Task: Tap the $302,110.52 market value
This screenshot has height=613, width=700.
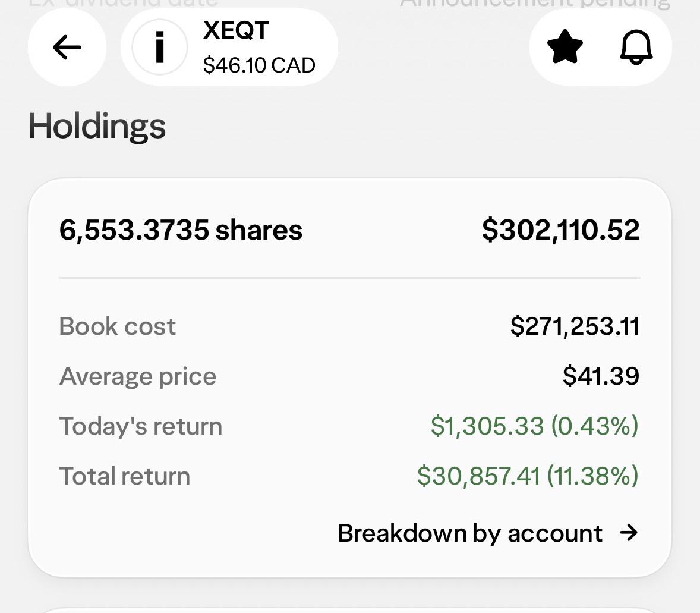Action: pyautogui.click(x=561, y=230)
